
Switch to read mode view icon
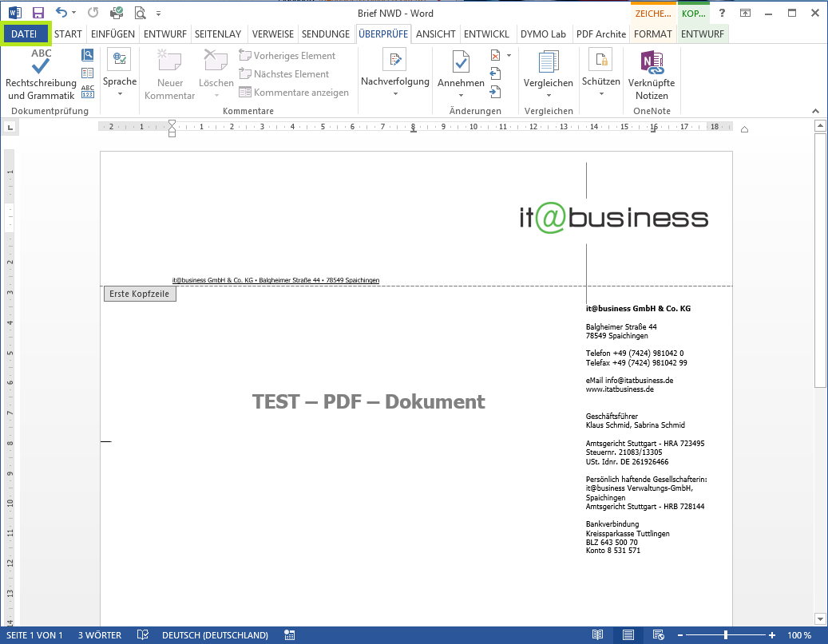point(598,634)
